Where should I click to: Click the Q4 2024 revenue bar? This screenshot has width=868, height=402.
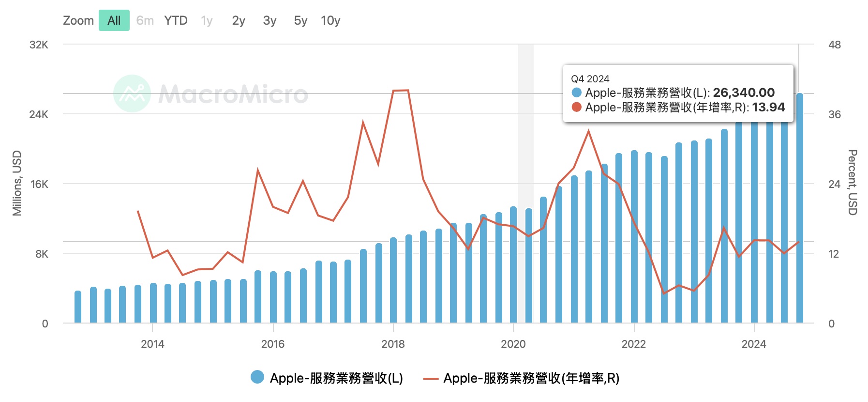point(799,208)
